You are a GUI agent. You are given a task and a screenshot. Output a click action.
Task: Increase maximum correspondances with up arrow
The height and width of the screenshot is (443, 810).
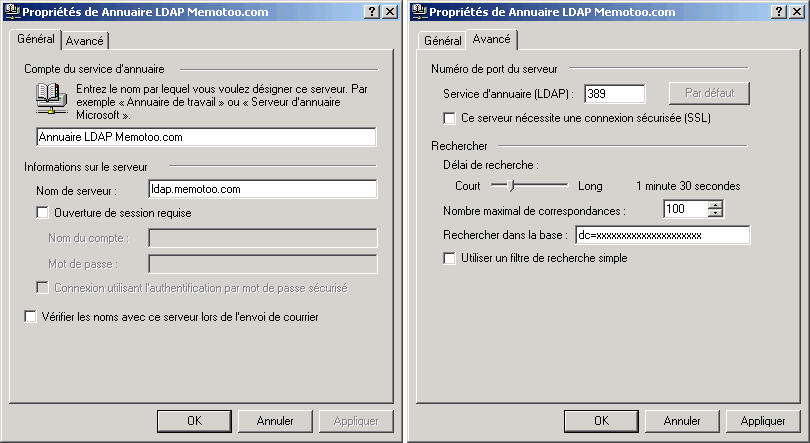[x=715, y=205]
